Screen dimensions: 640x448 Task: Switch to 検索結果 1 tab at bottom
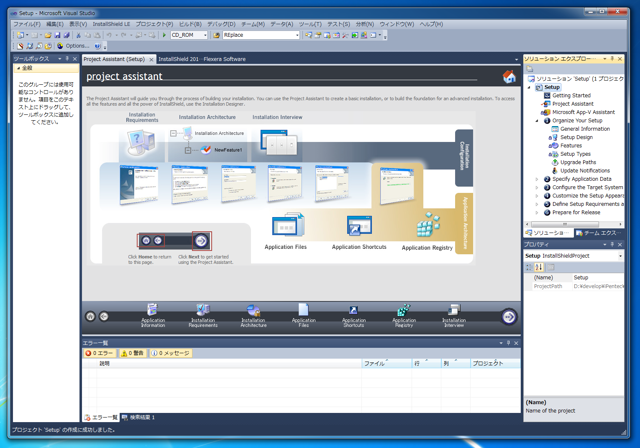coord(138,417)
